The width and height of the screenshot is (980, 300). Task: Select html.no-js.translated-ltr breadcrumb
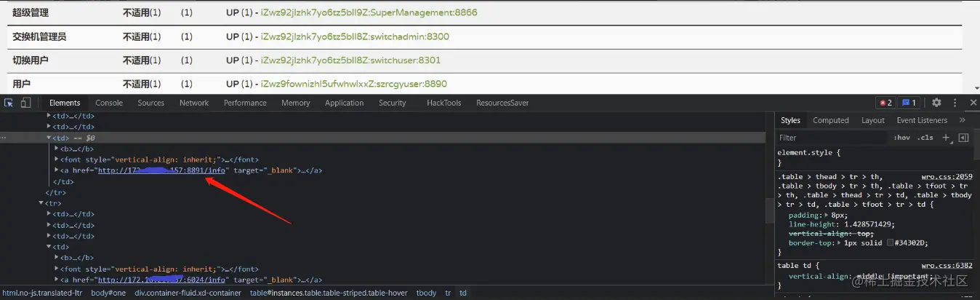tap(43, 293)
